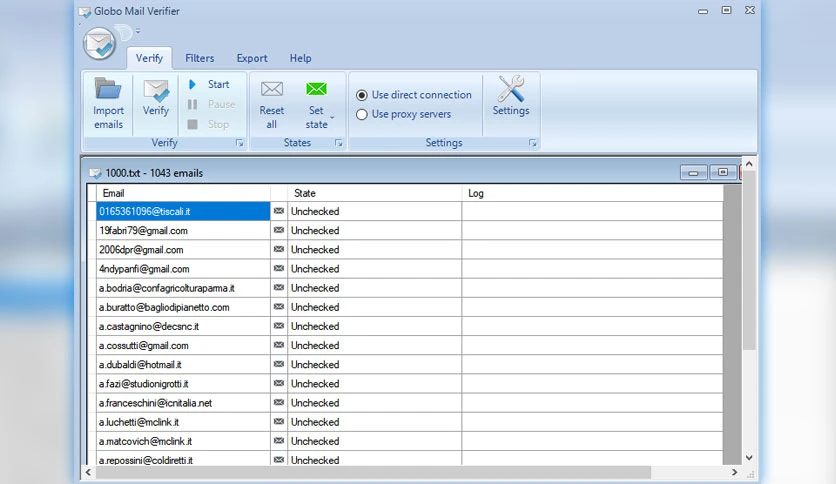Screen dimensions: 836x484
Task: Open the Verify group dialog launcher
Action: point(239,143)
